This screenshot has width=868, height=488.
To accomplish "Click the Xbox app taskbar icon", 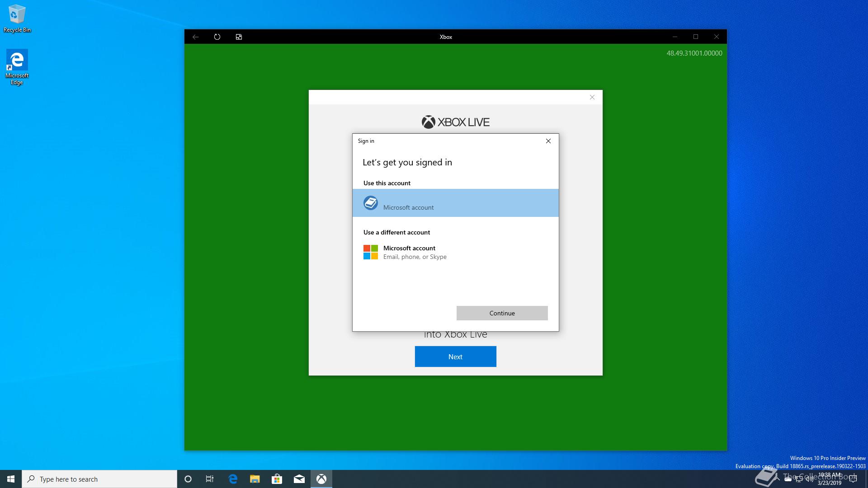I will point(321,479).
